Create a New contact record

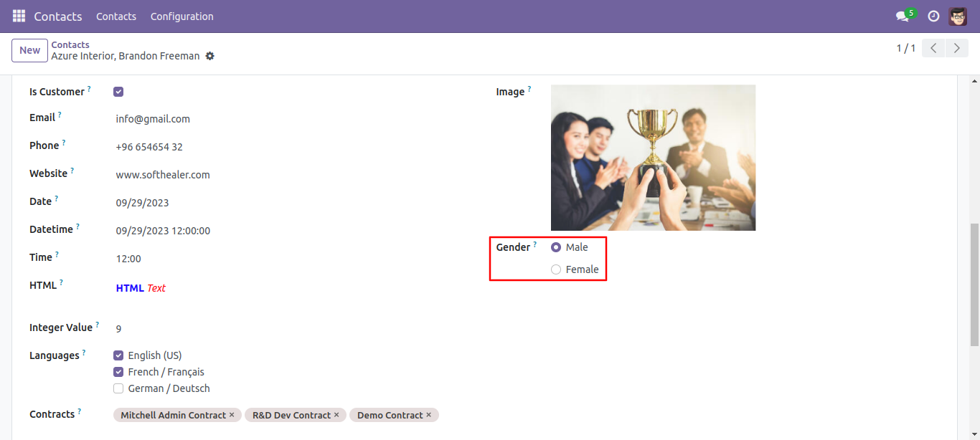pyautogui.click(x=29, y=50)
